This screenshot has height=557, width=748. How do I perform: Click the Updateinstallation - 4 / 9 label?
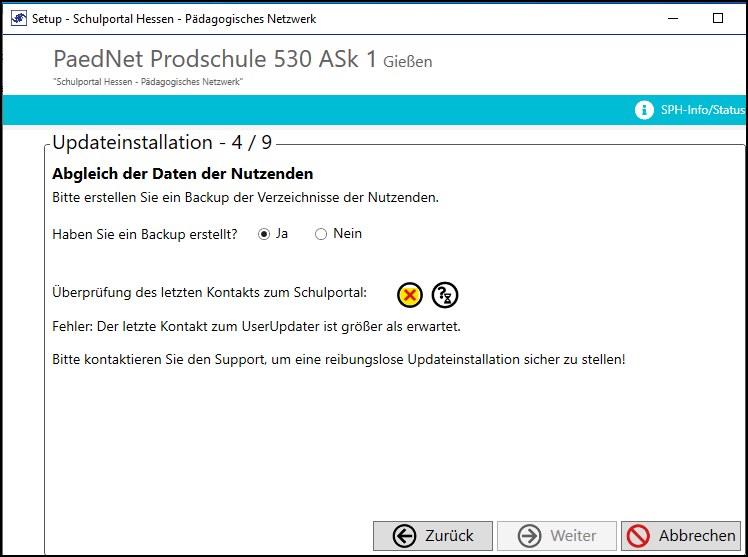[162, 143]
